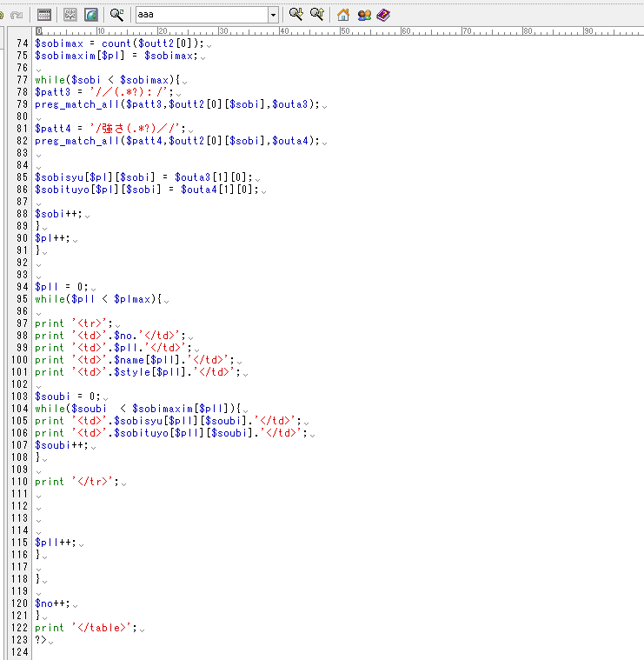Image resolution: width=644 pixels, height=660 pixels.
Task: Click the column ruler at mark 40
Action: 284,30
